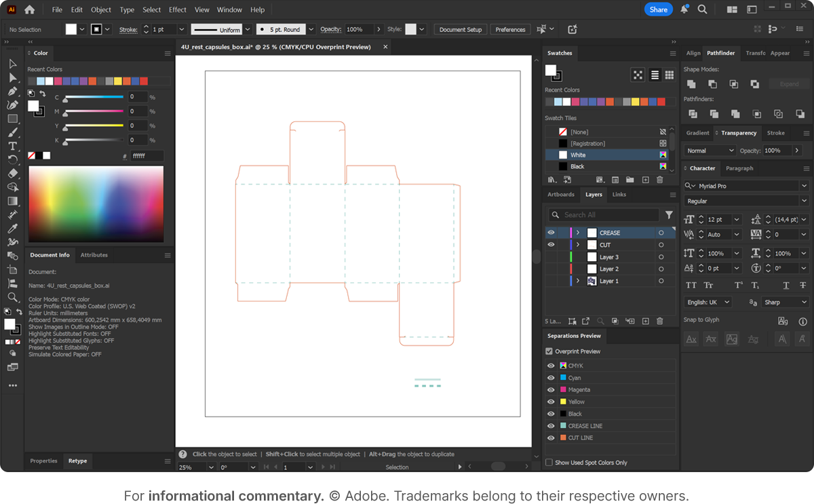Hide the CREASE LINE separation

pos(551,426)
